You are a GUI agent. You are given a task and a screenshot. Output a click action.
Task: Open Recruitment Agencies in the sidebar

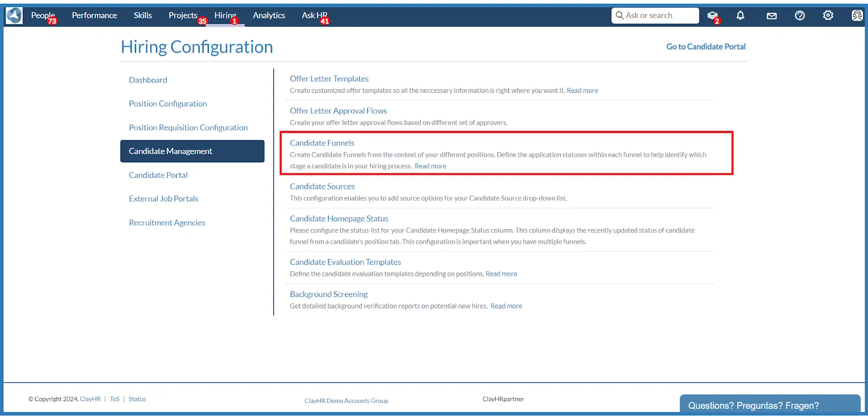[167, 223]
